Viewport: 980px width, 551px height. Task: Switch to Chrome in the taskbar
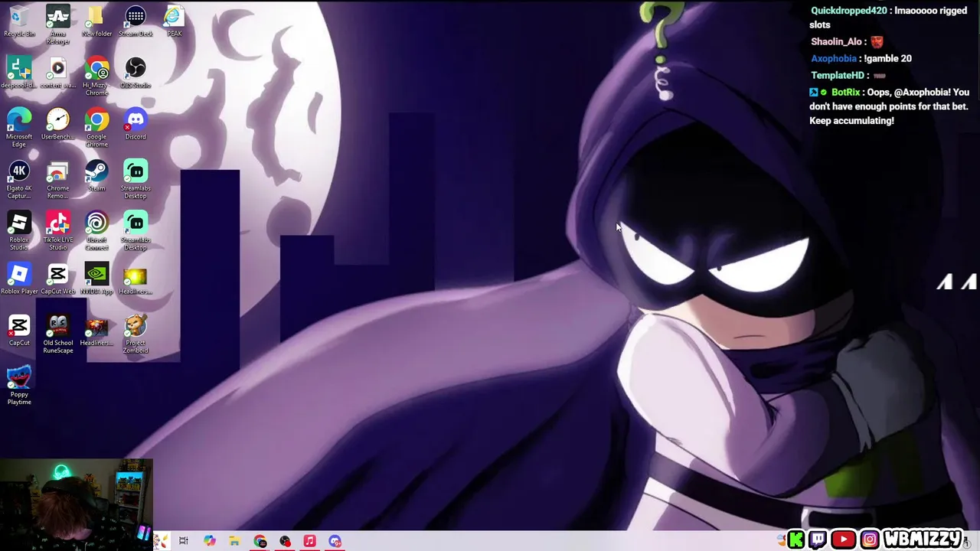[x=260, y=541]
